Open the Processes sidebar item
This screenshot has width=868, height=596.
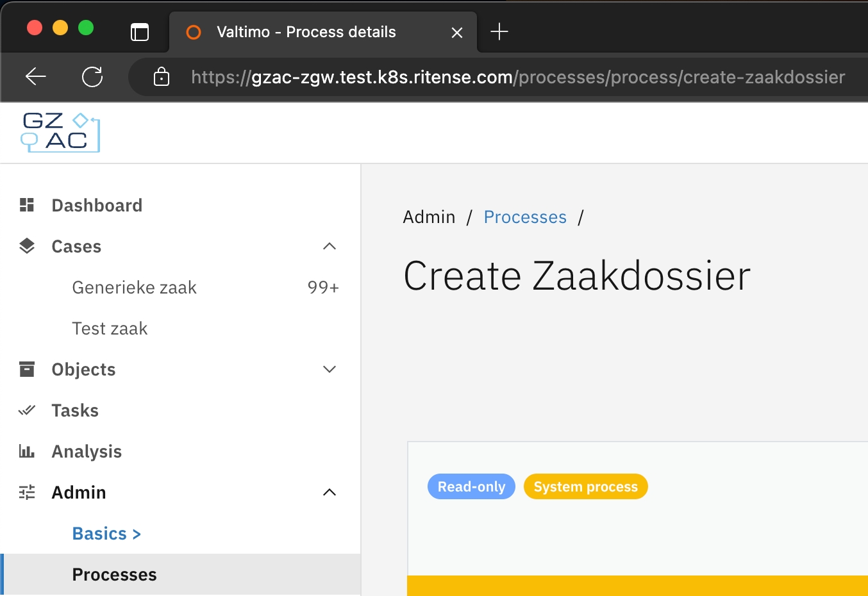(114, 574)
